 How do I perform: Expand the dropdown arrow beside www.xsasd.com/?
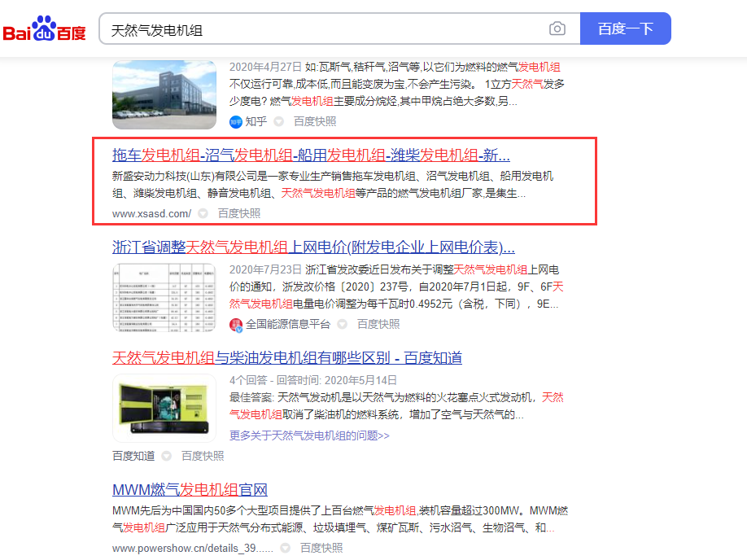pos(203,213)
